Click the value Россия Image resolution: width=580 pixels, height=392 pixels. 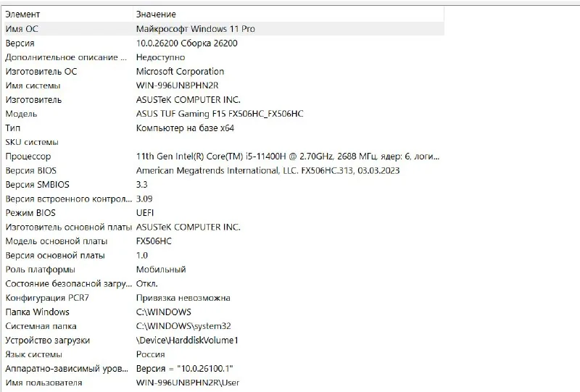click(151, 354)
